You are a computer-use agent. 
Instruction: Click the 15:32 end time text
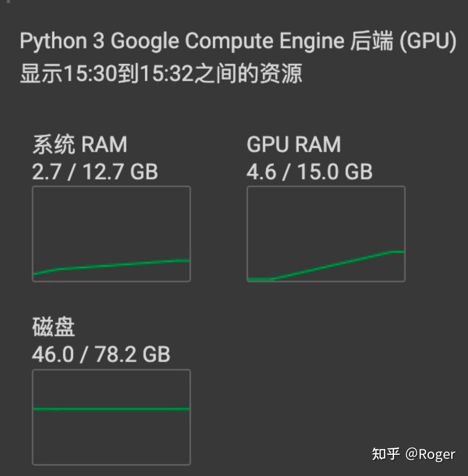click(x=166, y=74)
